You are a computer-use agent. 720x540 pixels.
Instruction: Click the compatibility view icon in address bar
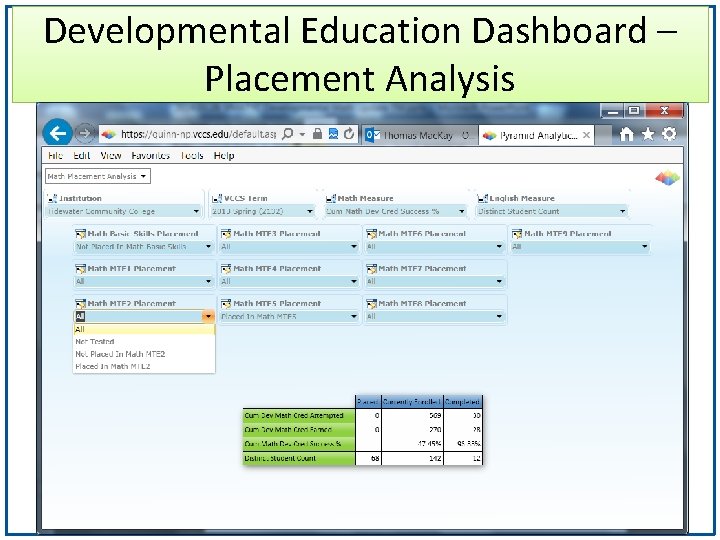click(x=333, y=134)
